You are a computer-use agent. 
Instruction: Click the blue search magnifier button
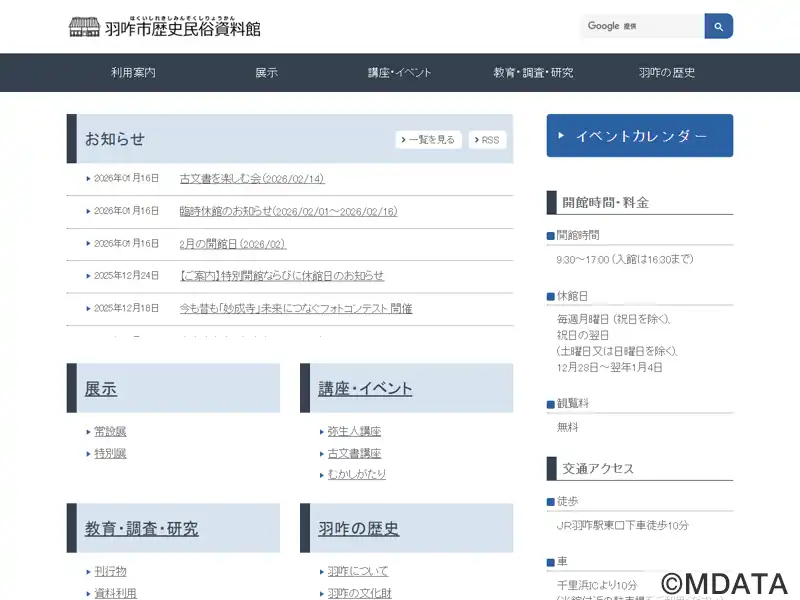(x=718, y=26)
